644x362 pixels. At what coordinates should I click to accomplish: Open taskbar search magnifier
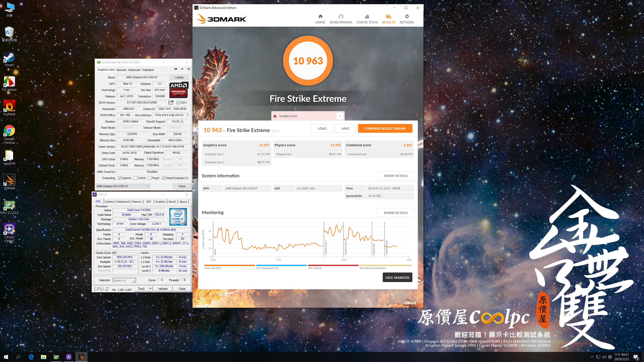coord(18,357)
